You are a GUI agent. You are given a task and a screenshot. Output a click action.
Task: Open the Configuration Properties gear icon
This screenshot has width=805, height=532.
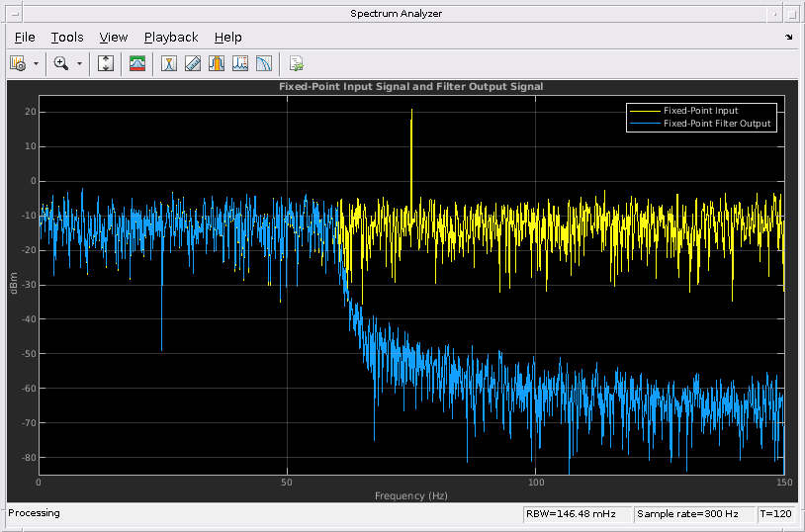point(18,63)
